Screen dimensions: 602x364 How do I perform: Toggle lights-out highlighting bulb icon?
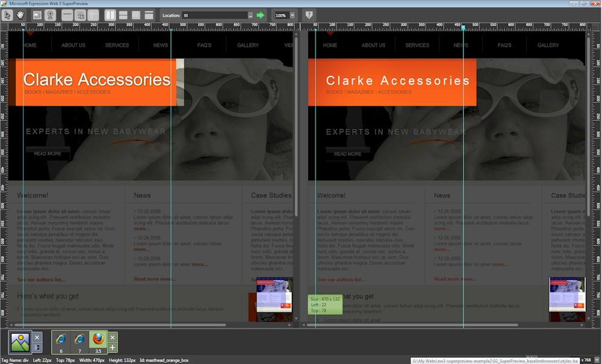(x=51, y=16)
